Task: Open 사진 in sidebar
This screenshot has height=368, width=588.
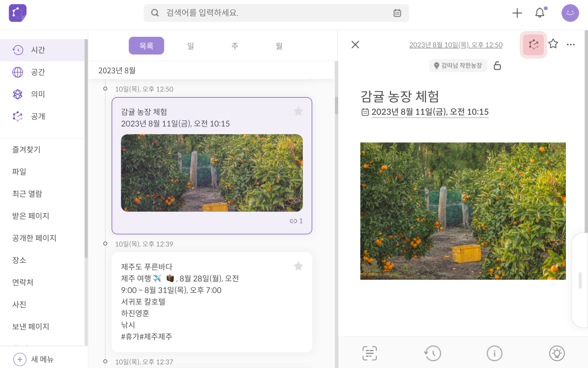Action: coord(19,304)
